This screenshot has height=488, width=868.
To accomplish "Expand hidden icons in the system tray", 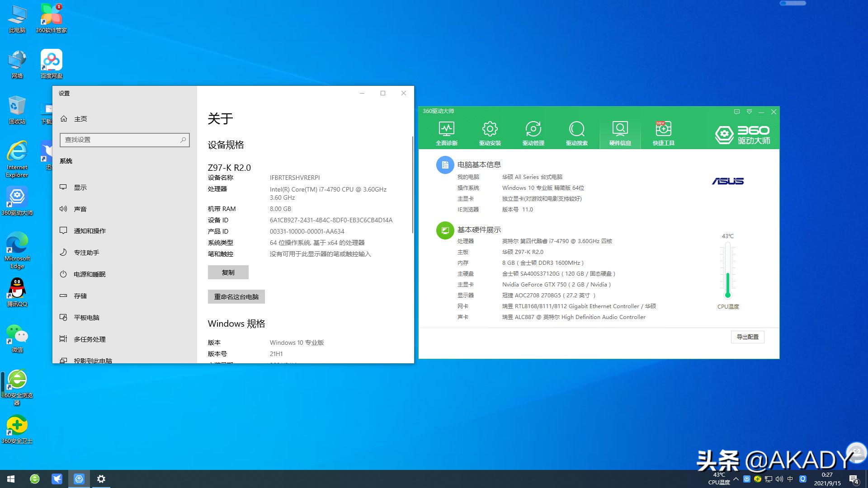I will click(736, 479).
